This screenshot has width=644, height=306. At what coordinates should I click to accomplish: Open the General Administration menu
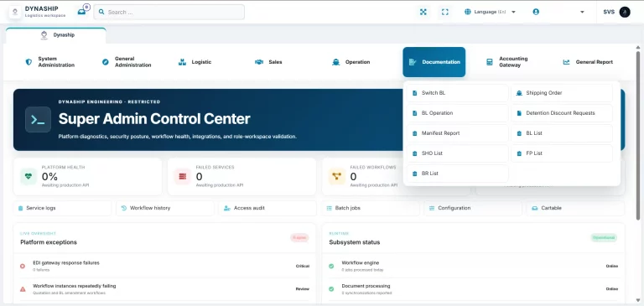(x=127, y=62)
